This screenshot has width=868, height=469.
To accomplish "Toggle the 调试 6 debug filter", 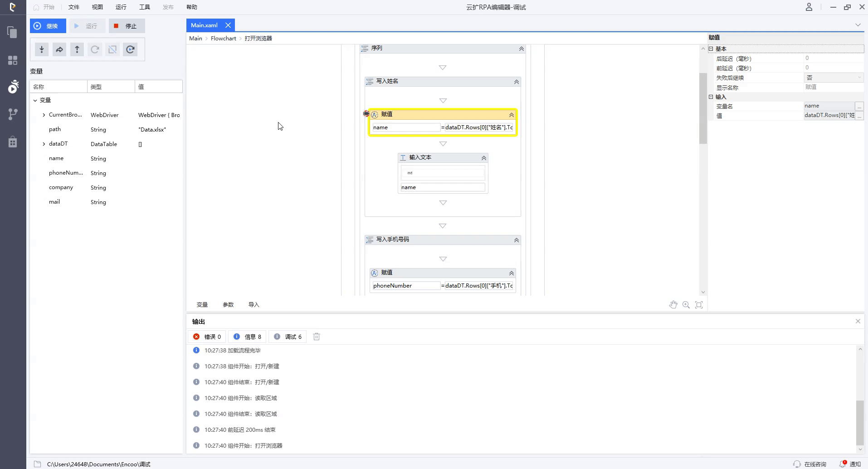I will 288,337.
